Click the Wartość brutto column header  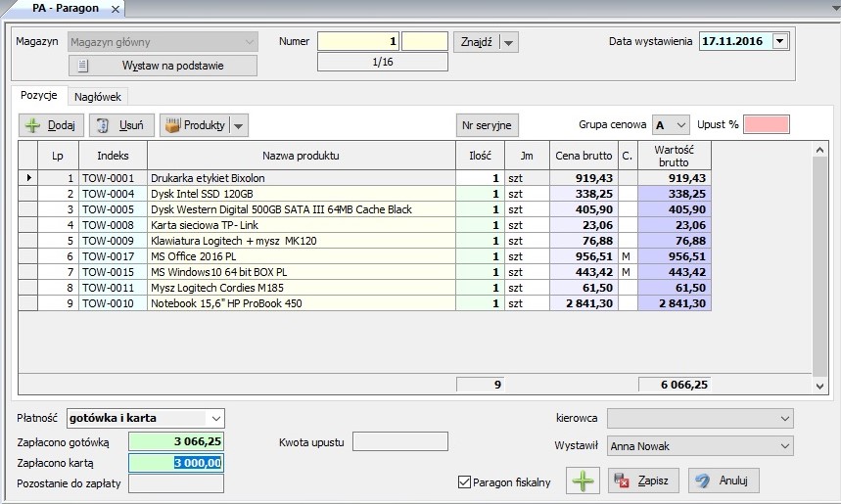pyautogui.click(x=675, y=156)
